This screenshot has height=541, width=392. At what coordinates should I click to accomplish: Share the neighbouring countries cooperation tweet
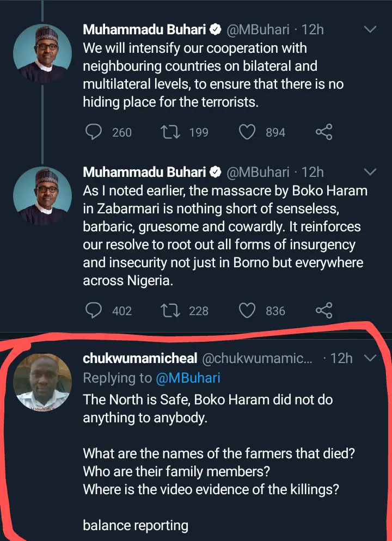[324, 132]
